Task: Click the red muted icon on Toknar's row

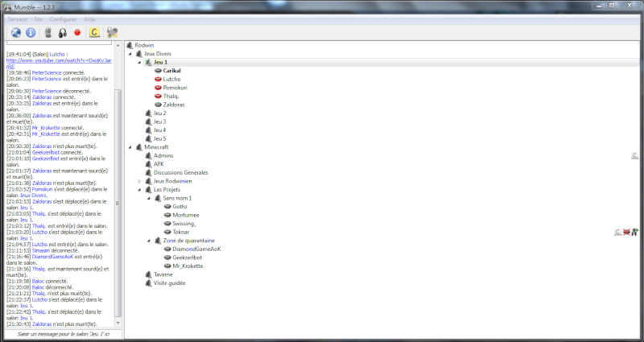Action: pyautogui.click(x=626, y=232)
